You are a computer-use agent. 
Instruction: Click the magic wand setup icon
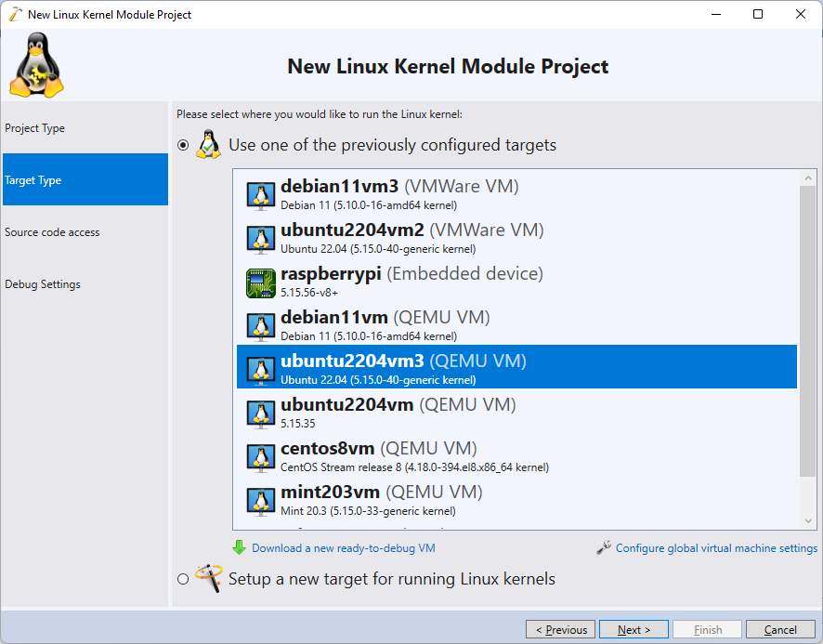coord(209,578)
